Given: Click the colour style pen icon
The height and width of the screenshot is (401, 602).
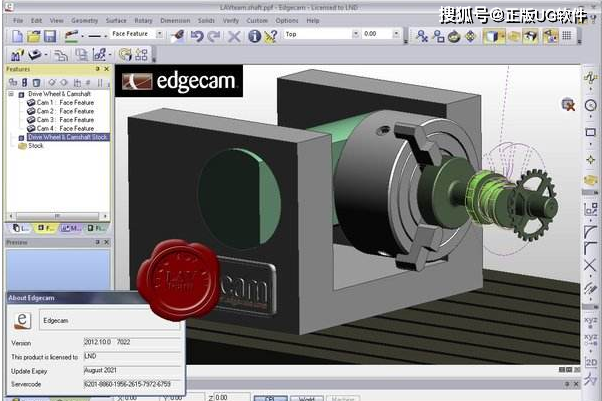Looking at the screenshot, I should (x=71, y=36).
